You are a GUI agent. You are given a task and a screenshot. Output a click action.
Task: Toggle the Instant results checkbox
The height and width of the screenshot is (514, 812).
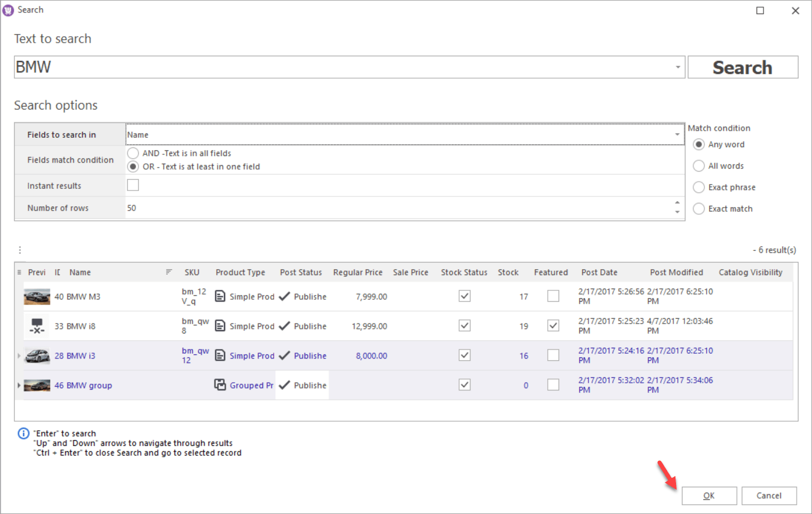click(x=133, y=185)
